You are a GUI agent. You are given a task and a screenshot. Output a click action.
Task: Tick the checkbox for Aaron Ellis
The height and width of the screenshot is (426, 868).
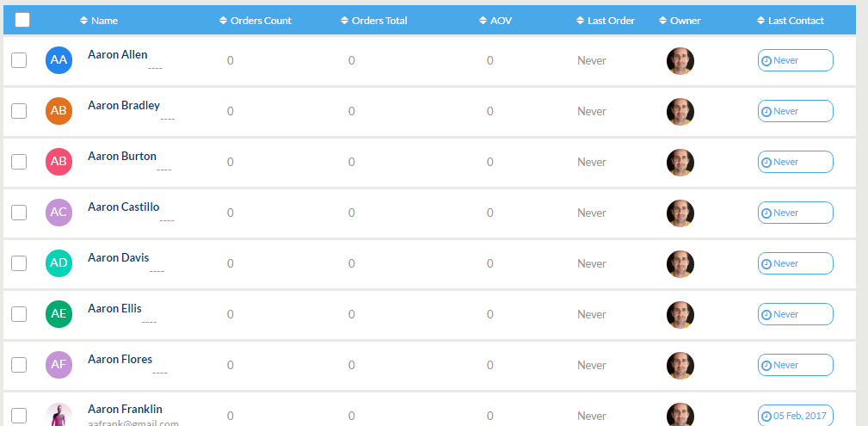coord(19,314)
